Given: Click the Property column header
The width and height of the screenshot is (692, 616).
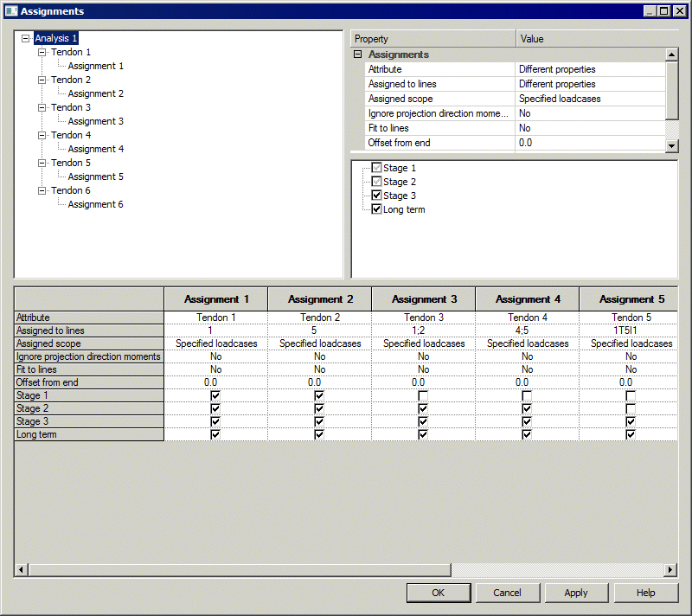Looking at the screenshot, I should [432, 39].
